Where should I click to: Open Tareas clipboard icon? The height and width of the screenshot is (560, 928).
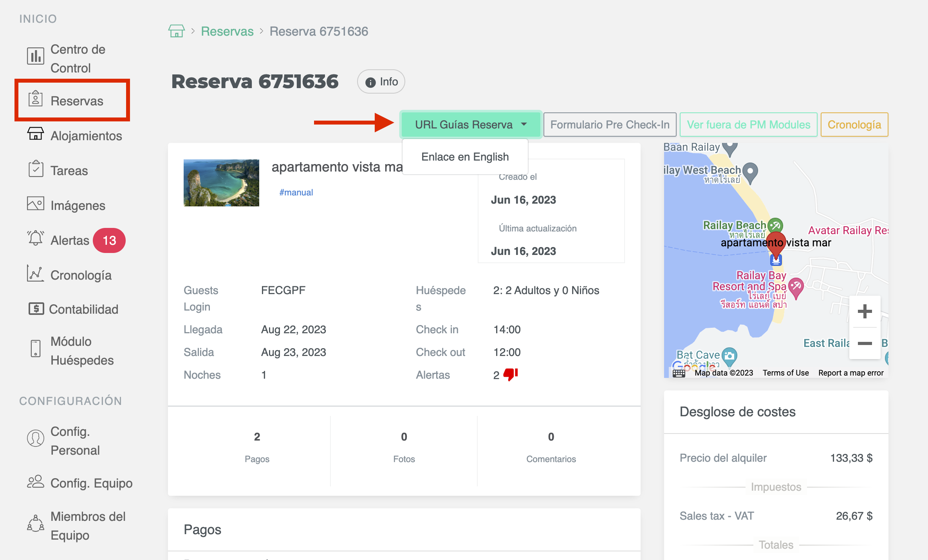[x=36, y=169]
